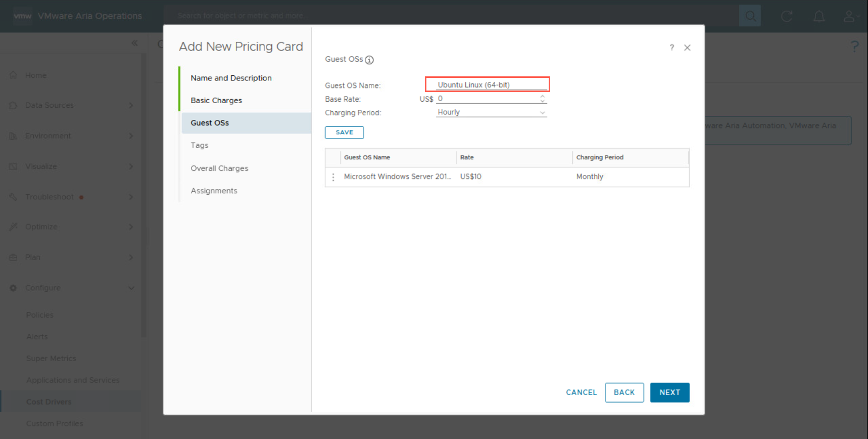Screen dimensions: 868x439
Task: Close the Add New Pricing Card dialog
Action: click(687, 48)
